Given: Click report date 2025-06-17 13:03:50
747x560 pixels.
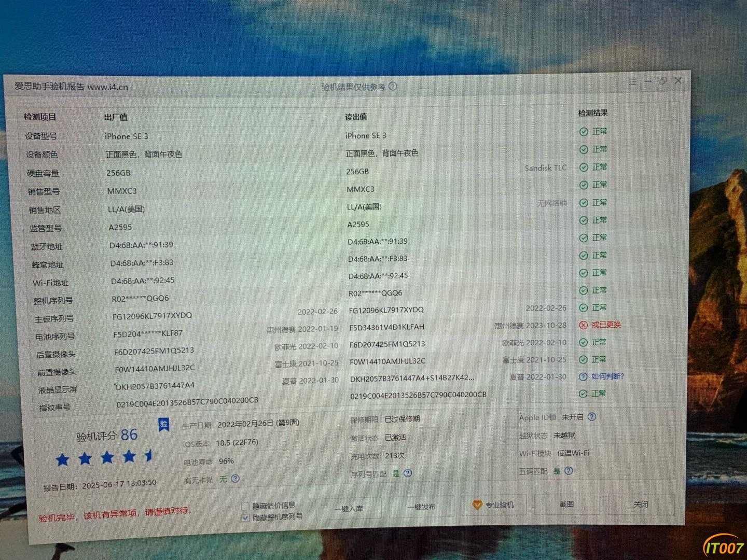Looking at the screenshot, I should pos(119,484).
